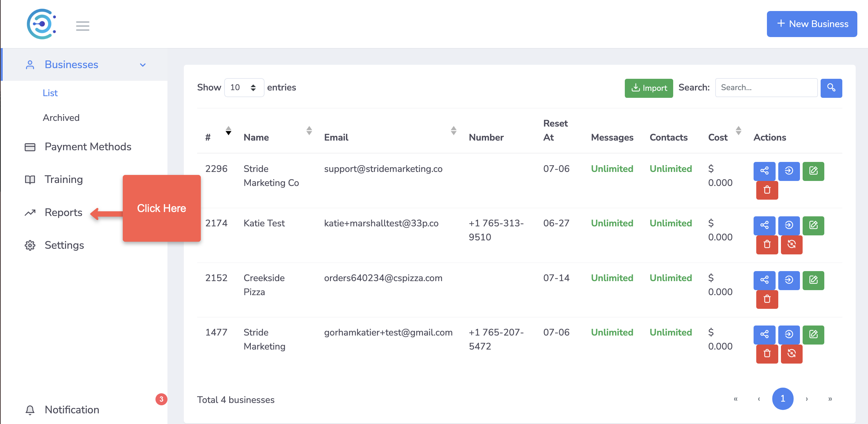
Task: Click the blue search magnifier button
Action: tap(831, 88)
